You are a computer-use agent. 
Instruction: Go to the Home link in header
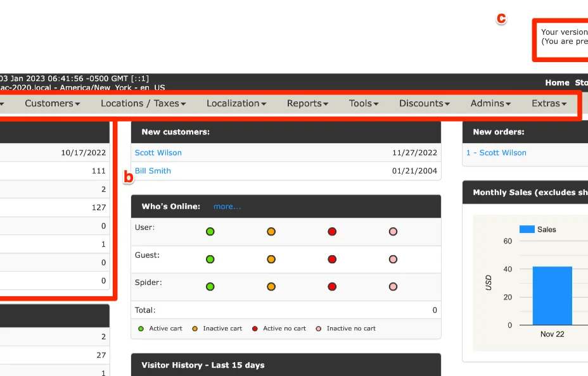pyautogui.click(x=557, y=83)
